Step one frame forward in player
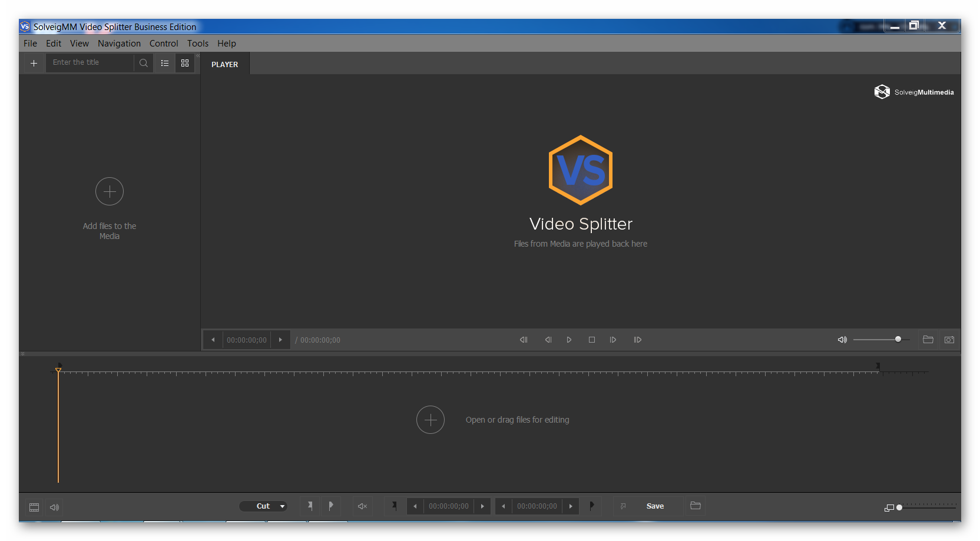Image resolution: width=980 pixels, height=541 pixels. point(613,340)
